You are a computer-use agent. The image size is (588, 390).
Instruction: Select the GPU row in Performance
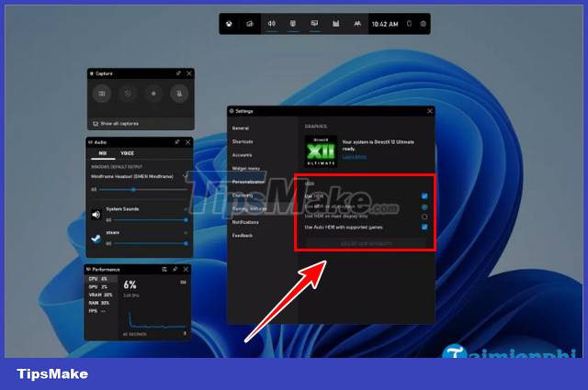(x=102, y=287)
